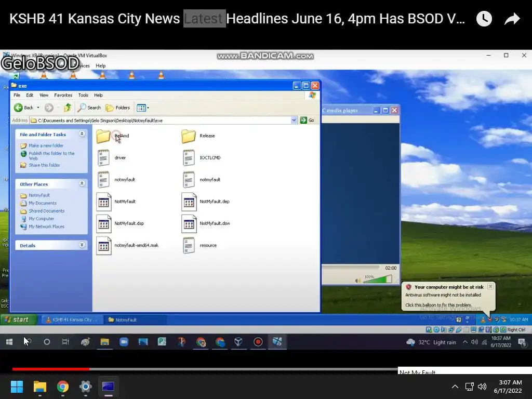Select the notmyfault-amd64.mak file

[127, 245]
